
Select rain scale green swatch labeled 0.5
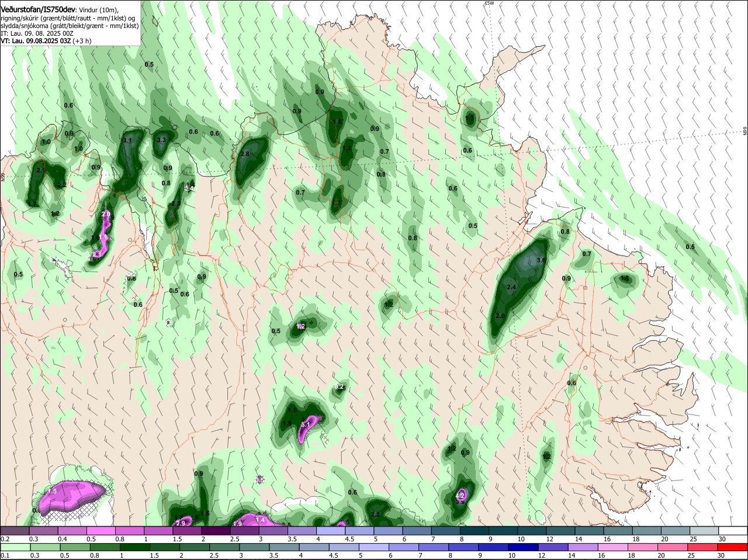point(75,547)
